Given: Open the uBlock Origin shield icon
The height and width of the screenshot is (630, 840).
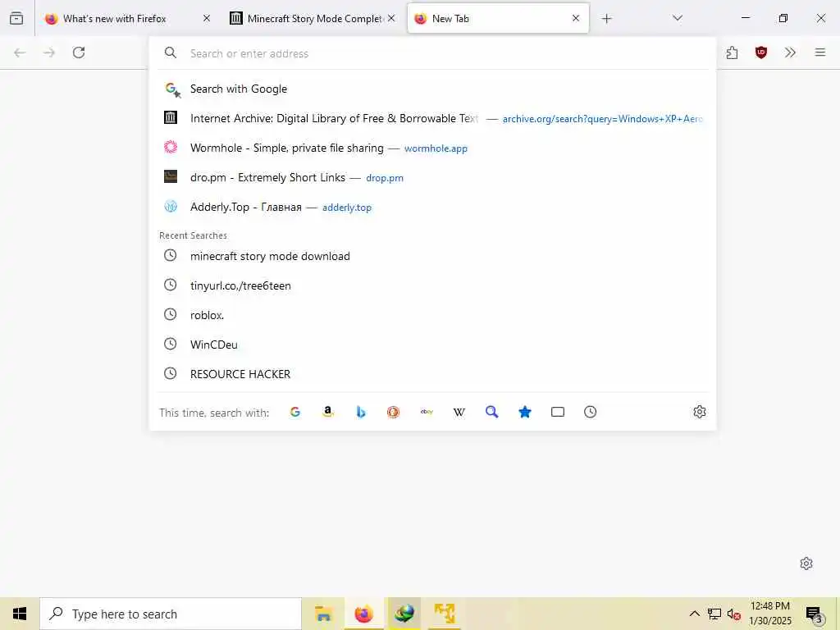Looking at the screenshot, I should (760, 52).
